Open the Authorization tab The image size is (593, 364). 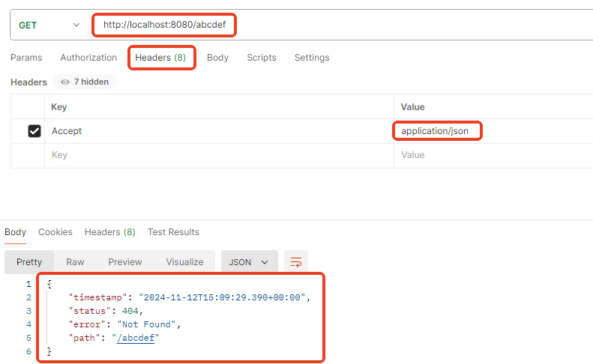pyautogui.click(x=88, y=58)
